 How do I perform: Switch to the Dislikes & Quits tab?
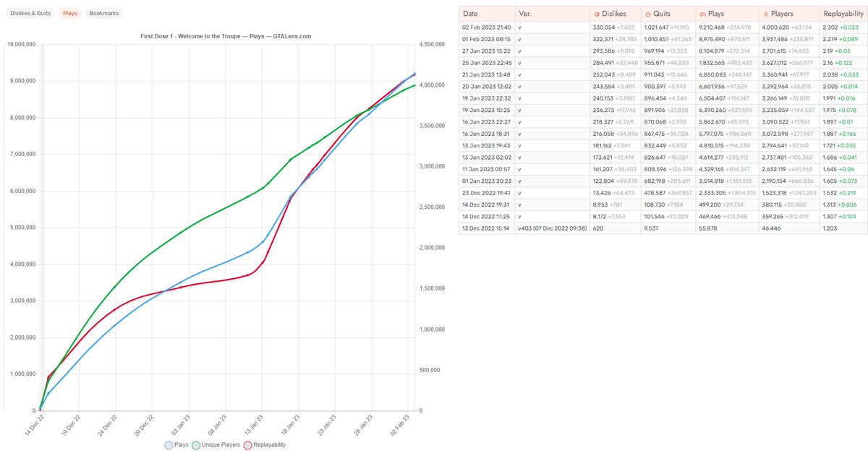point(31,13)
